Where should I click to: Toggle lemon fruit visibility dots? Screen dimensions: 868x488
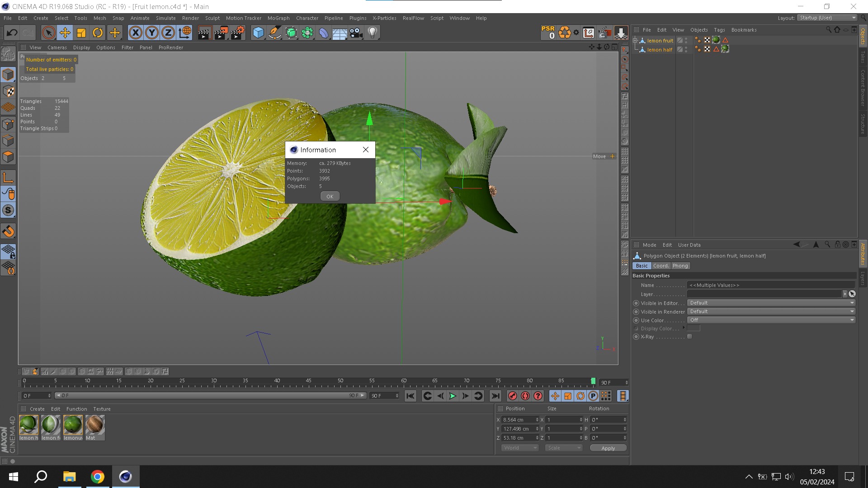(x=686, y=41)
